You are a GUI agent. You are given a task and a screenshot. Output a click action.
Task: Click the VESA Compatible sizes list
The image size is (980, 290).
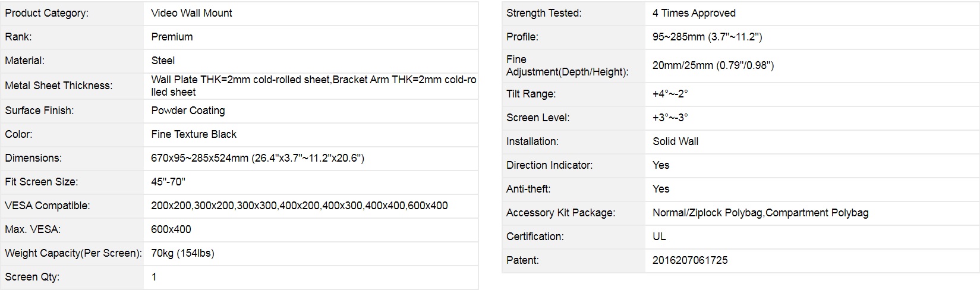(299, 206)
